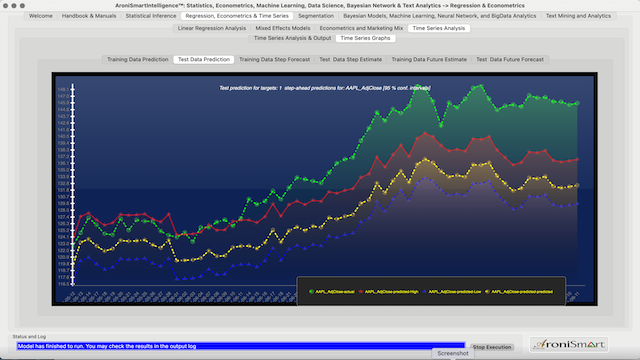The image size is (640, 360).
Task: Select the Time Series Analysis sub-tab
Action: coord(439,28)
